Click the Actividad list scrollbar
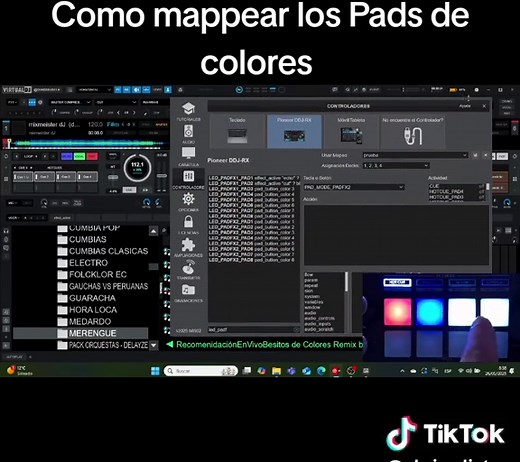 click(488, 192)
